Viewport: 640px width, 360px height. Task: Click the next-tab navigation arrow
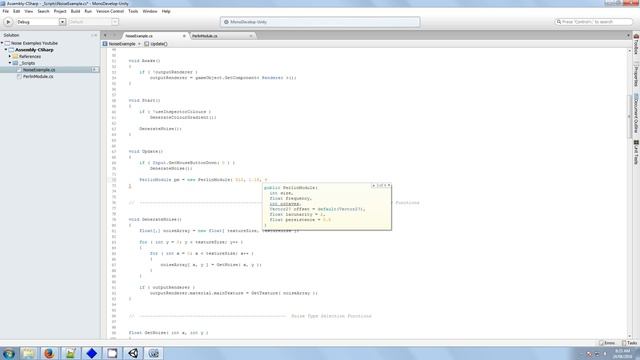tap(115, 36)
